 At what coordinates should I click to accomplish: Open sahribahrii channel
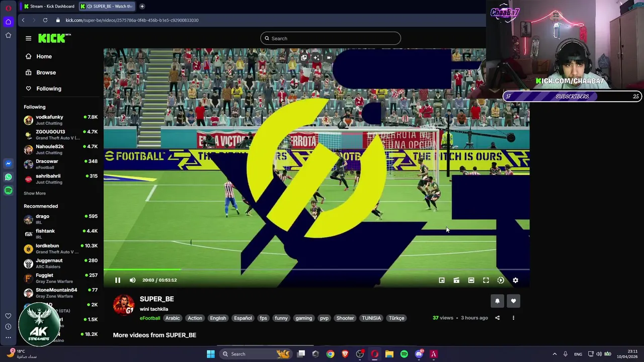click(x=60, y=178)
